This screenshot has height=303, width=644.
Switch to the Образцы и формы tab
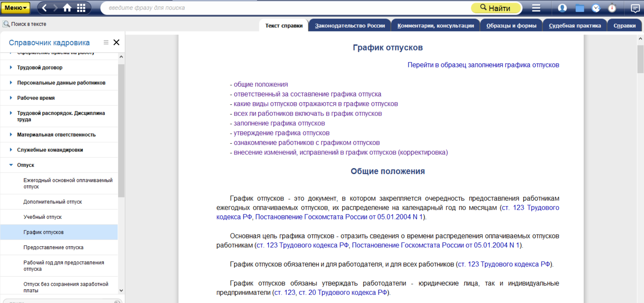tap(511, 26)
